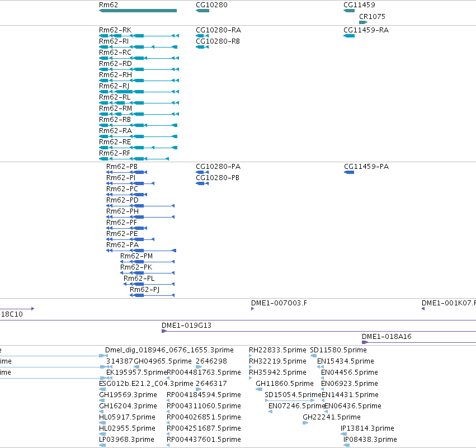Click the DME1-007O03.F clone end
This screenshot has width=476, height=448.
253,309
